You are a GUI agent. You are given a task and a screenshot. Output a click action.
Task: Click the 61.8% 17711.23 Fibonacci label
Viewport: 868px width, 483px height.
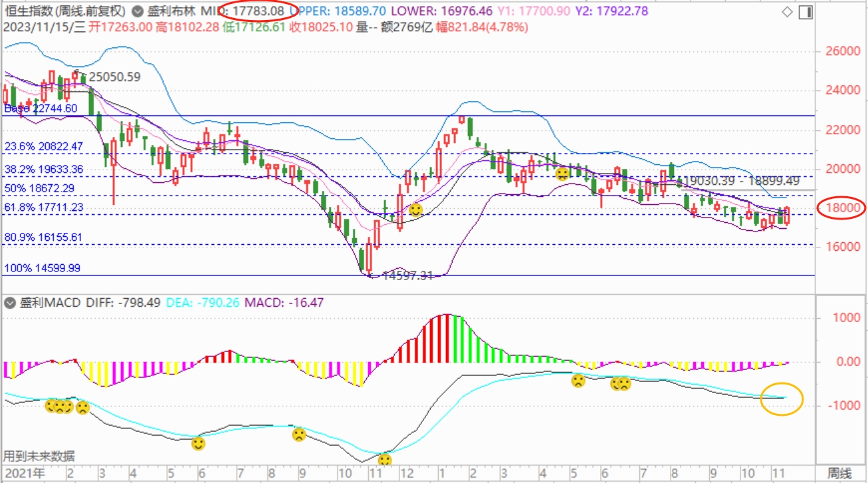click(x=44, y=208)
